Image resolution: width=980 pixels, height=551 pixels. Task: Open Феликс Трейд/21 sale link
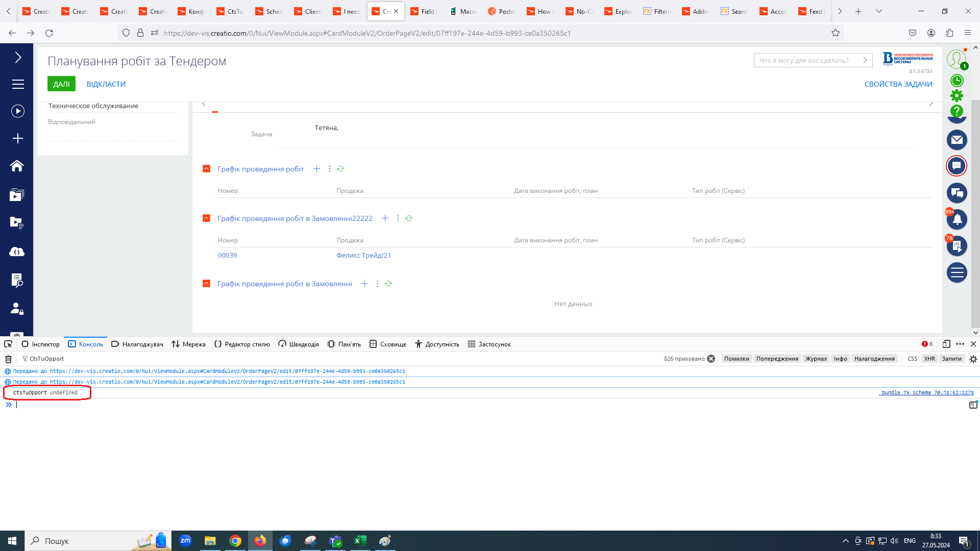tap(363, 256)
